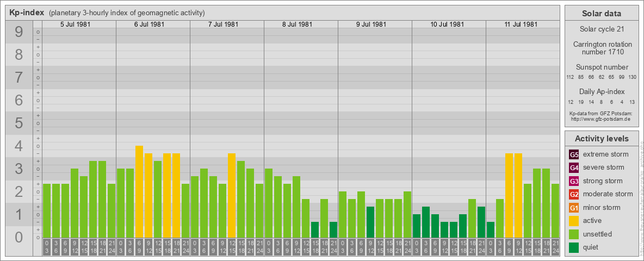Screen dimensions: 644x261
Task: Click the sunspot number value 112
Action: pyautogui.click(x=569, y=77)
